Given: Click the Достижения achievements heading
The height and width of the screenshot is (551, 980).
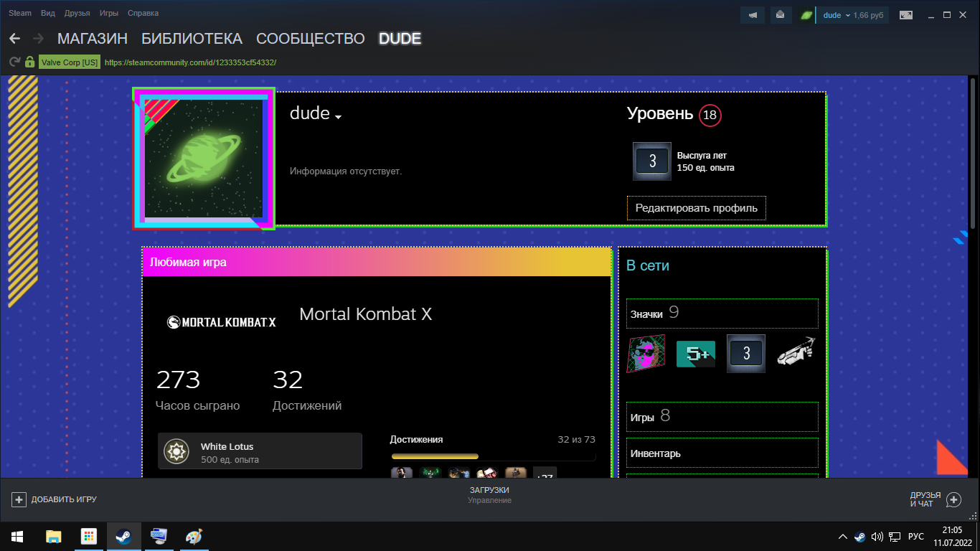Looking at the screenshot, I should [417, 439].
